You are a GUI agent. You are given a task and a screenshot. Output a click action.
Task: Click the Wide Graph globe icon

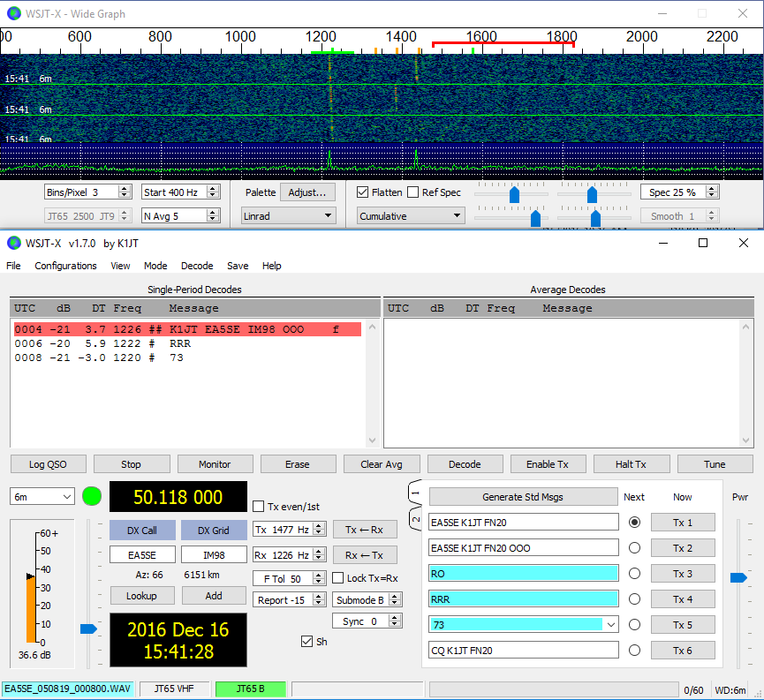(x=13, y=13)
